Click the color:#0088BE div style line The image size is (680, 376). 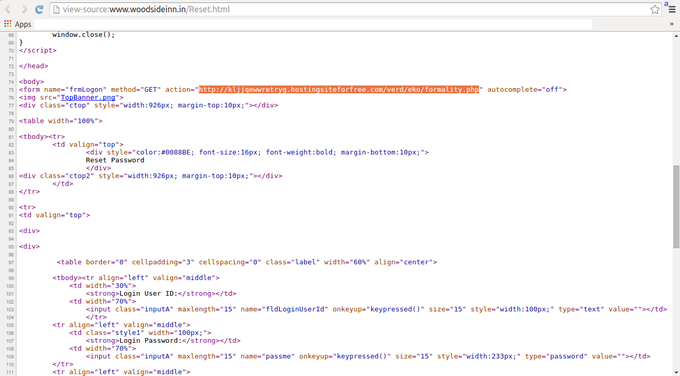[257, 152]
